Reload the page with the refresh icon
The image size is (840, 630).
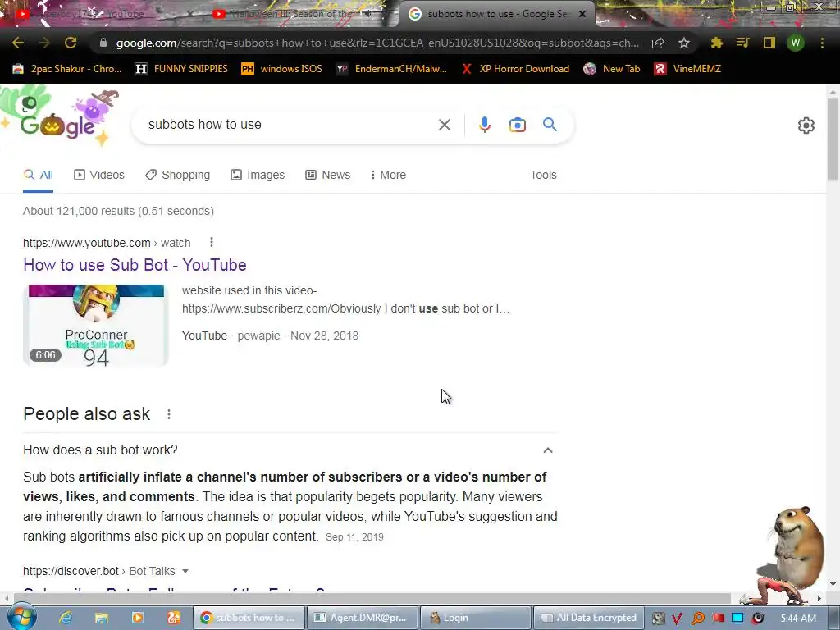point(71,43)
